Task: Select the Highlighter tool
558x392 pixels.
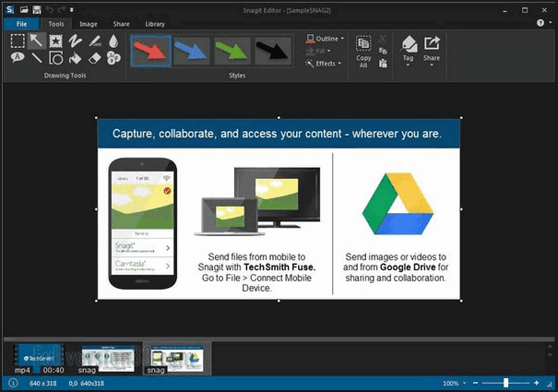Action: [x=95, y=41]
